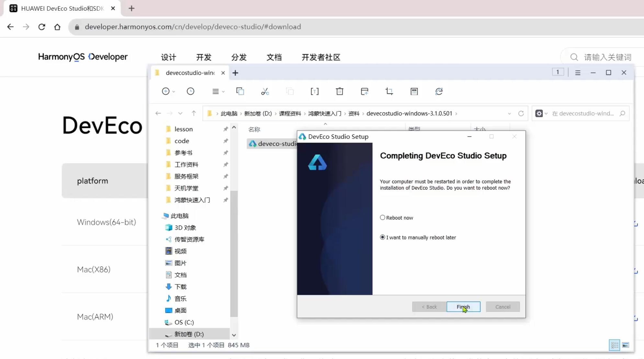The height and width of the screenshot is (359, 644).
Task: Unpin the 天机学堂 quick access folder
Action: [x=225, y=188]
